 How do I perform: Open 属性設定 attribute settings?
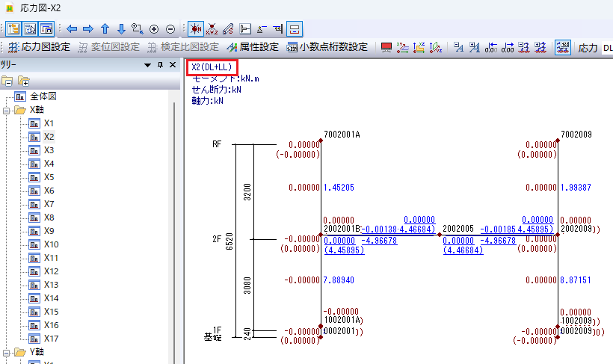click(253, 48)
